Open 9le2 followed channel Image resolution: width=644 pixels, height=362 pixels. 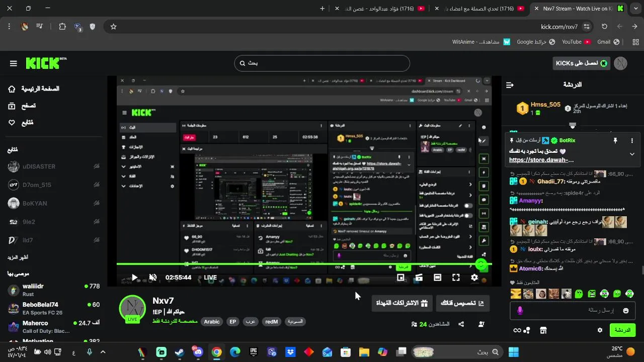pyautogui.click(x=53, y=222)
